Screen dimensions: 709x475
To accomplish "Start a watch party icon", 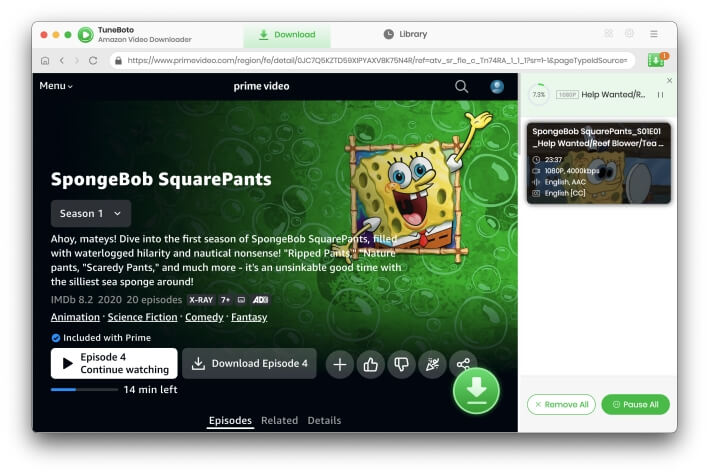I will click(x=432, y=364).
